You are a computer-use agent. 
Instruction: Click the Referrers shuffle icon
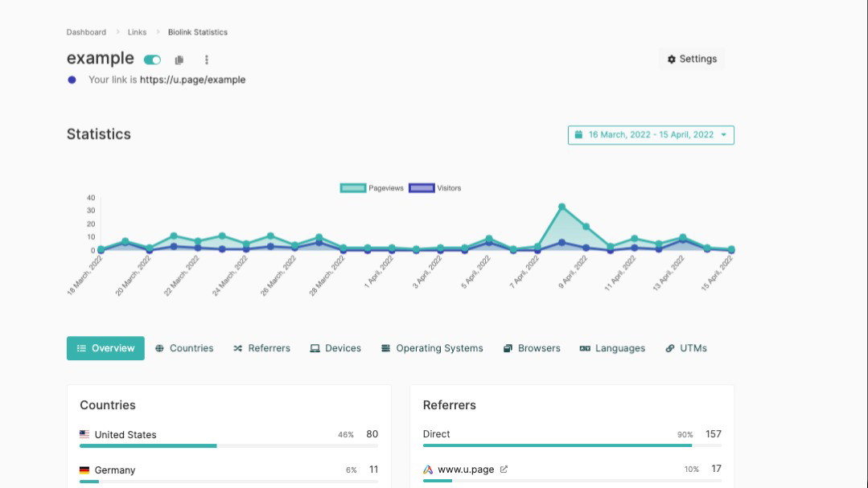pyautogui.click(x=238, y=348)
